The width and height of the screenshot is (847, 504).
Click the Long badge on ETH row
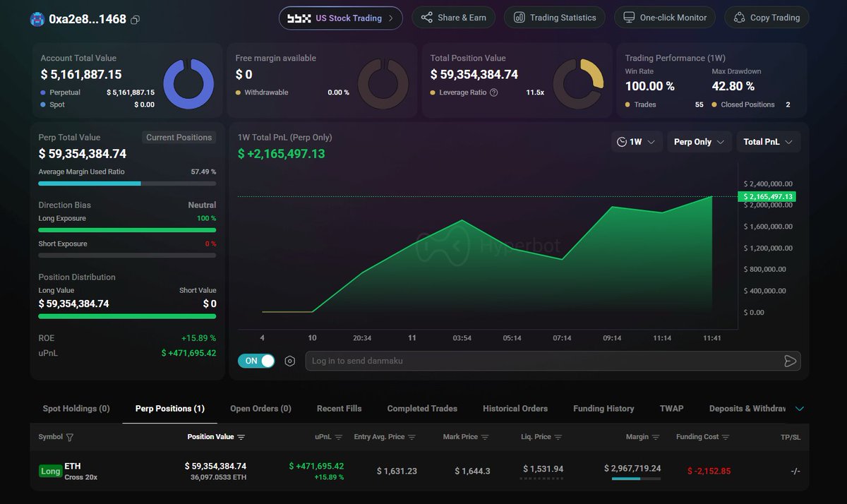pyautogui.click(x=50, y=471)
